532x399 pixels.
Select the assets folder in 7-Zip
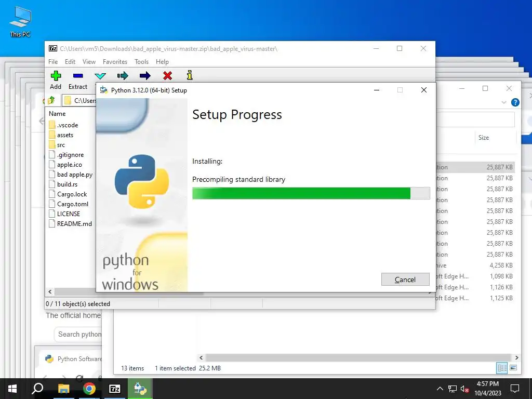61,135
